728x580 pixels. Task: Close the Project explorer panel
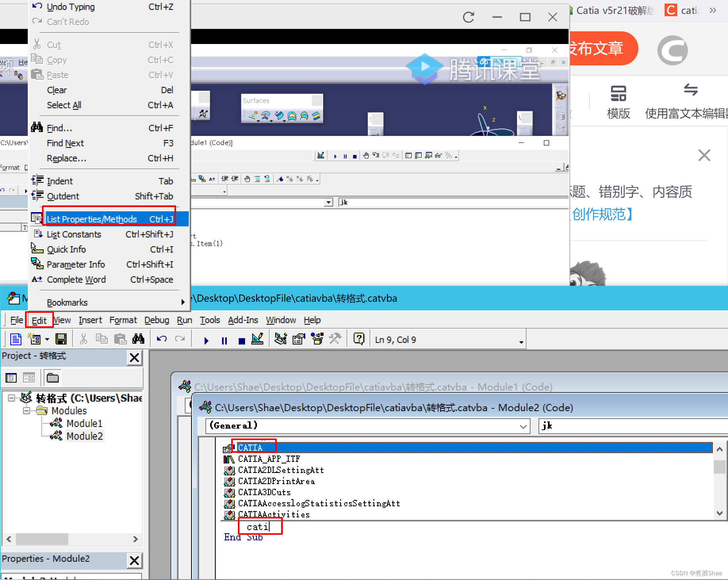134,358
